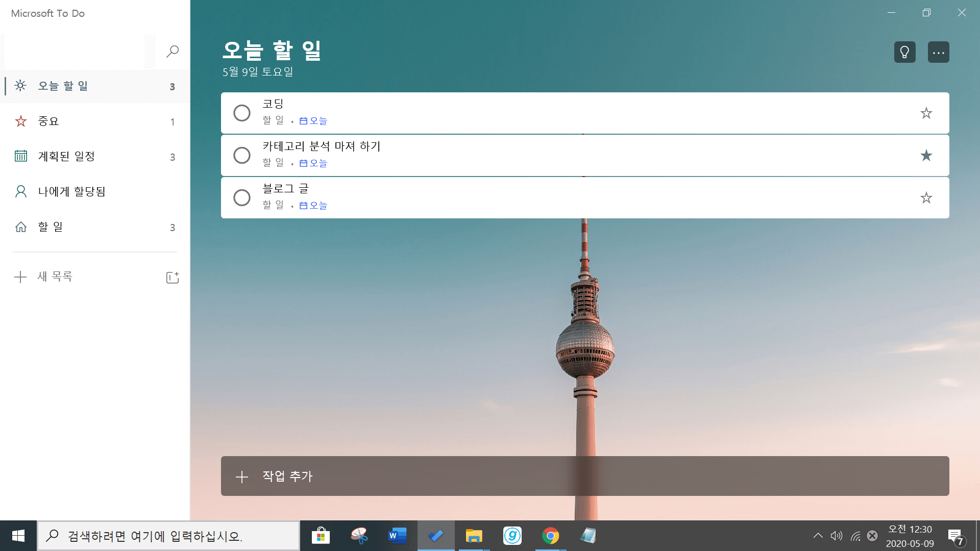980x551 pixels.
Task: Open the 중요 list
Action: (x=49, y=121)
